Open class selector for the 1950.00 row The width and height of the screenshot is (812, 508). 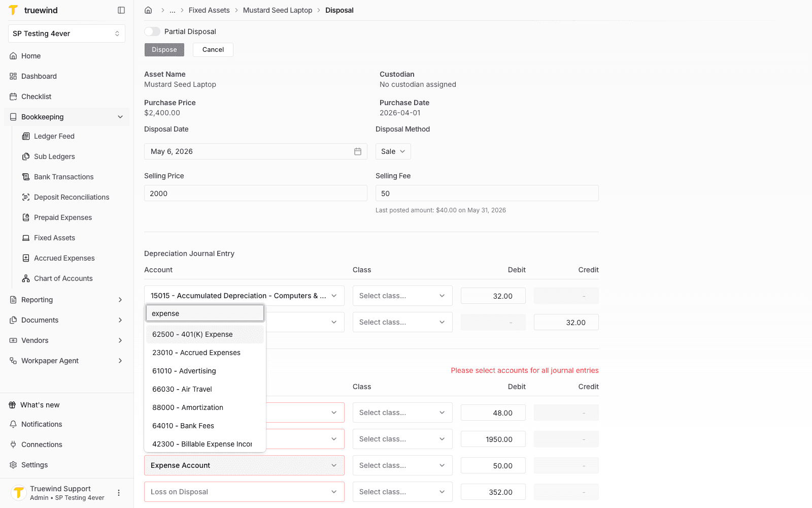point(402,439)
